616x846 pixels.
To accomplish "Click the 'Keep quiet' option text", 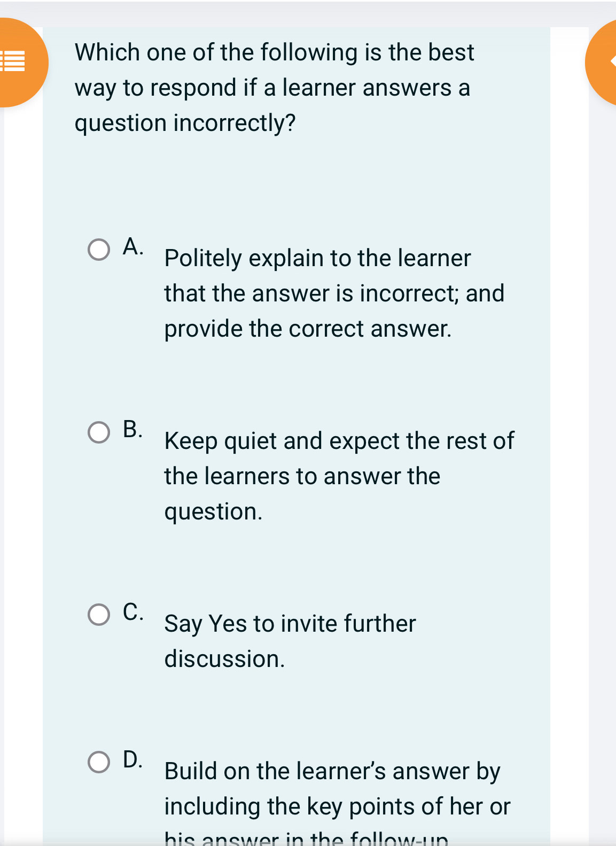I will click(x=339, y=476).
